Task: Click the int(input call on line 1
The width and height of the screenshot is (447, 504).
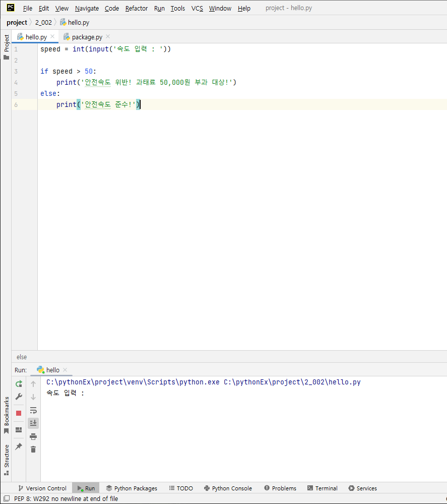Action: tap(91, 49)
